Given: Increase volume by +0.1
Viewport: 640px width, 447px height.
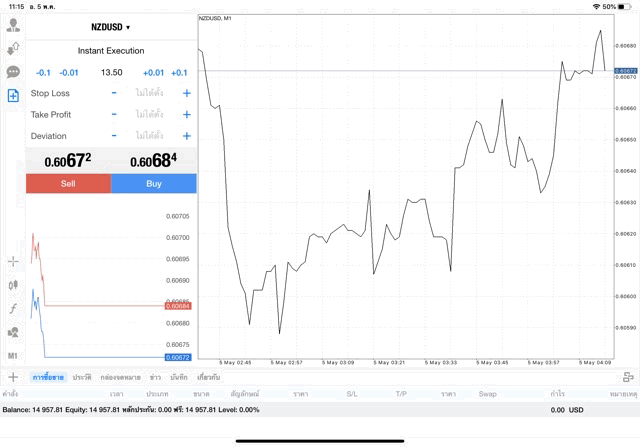Looking at the screenshot, I should pyautogui.click(x=179, y=72).
